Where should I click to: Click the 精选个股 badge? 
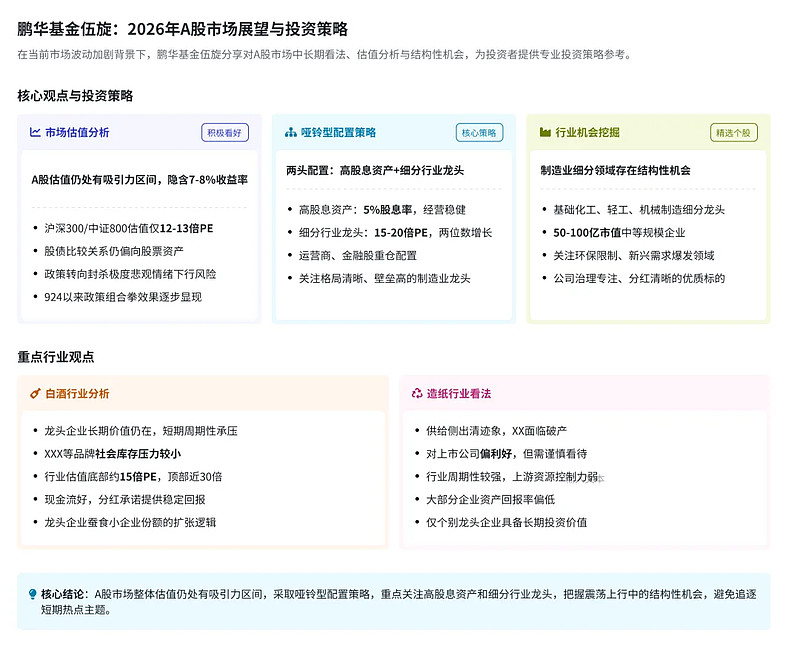click(x=734, y=133)
